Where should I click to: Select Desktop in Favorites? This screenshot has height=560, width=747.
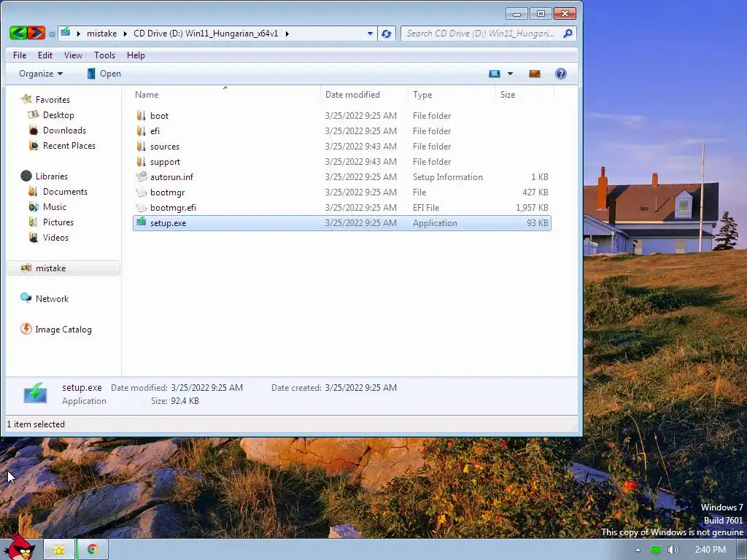pyautogui.click(x=58, y=115)
